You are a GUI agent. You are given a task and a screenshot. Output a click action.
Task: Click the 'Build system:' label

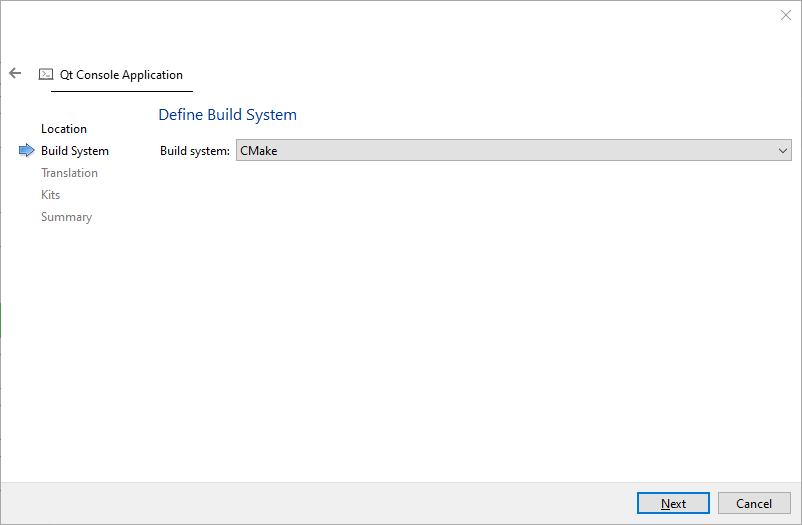pos(195,151)
